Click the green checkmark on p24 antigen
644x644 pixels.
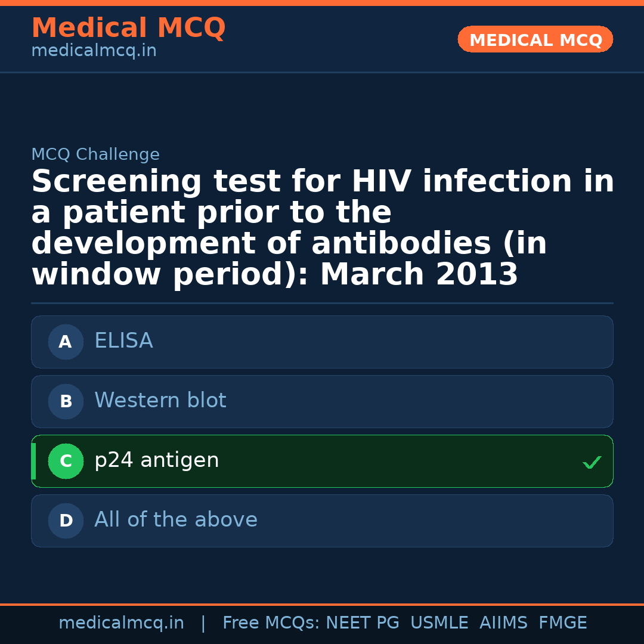[x=592, y=462]
